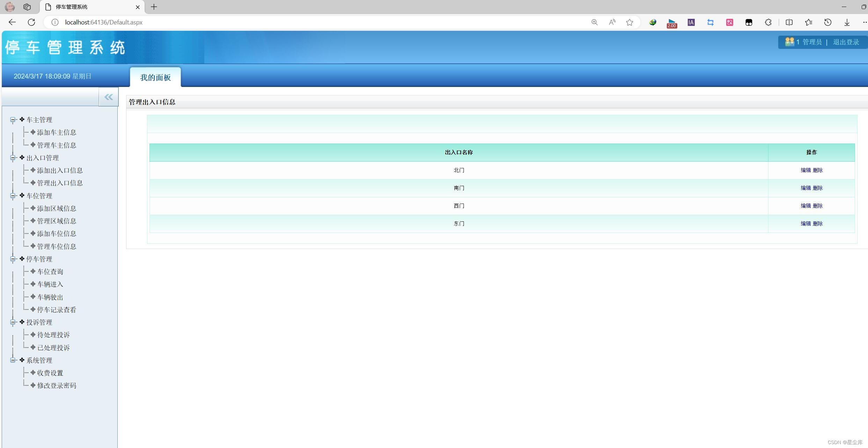
Task: Collapse the 投诉管理 tree node
Action: tap(13, 322)
